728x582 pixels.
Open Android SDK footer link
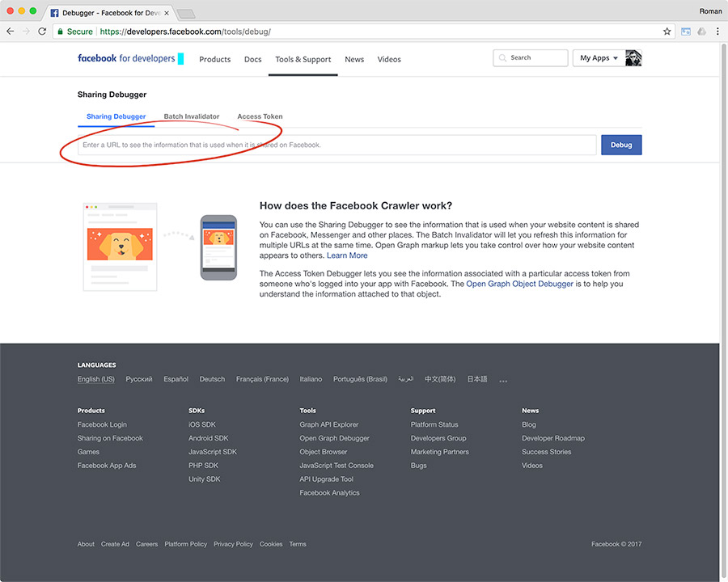click(x=209, y=438)
